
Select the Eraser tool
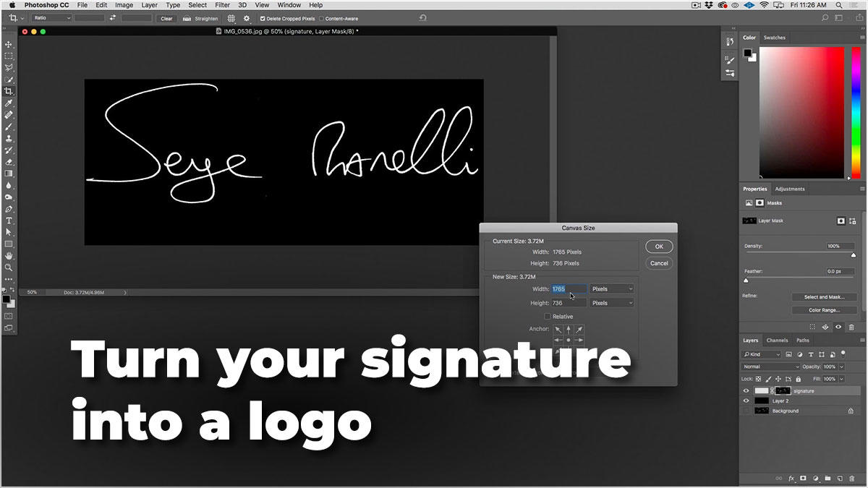coord(9,161)
